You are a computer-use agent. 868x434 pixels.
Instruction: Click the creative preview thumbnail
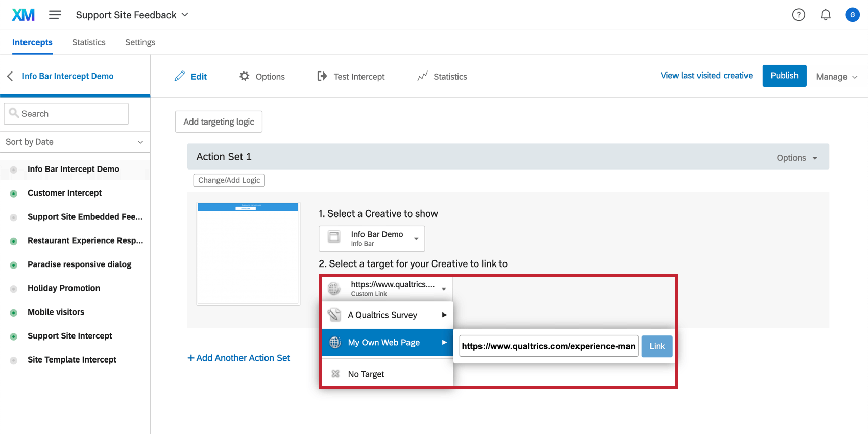(248, 253)
